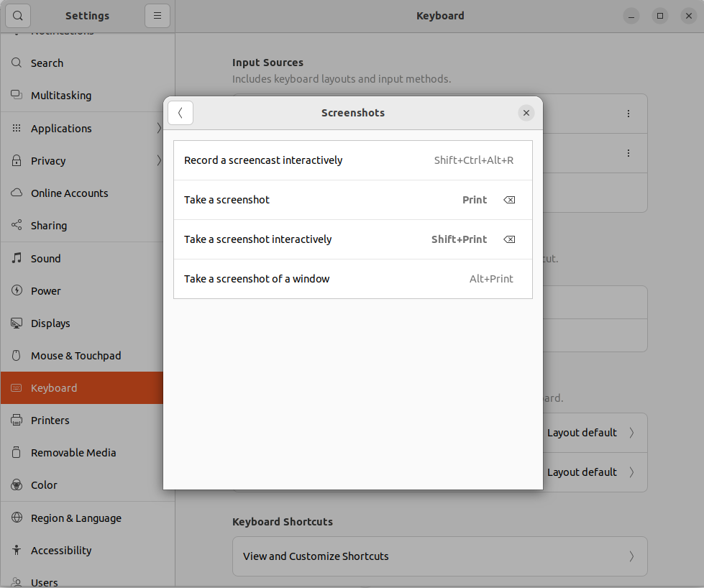Click the Sharing icon in sidebar
The width and height of the screenshot is (704, 588).
(17, 225)
